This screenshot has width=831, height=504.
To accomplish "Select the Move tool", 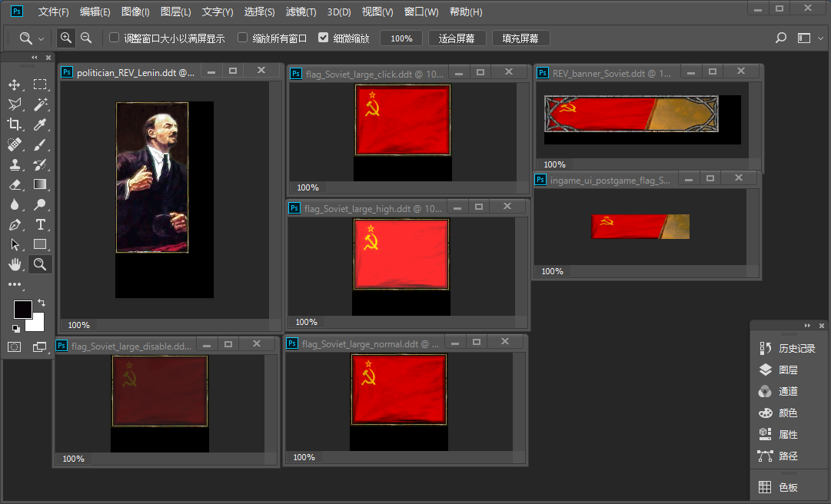I will coord(15,85).
